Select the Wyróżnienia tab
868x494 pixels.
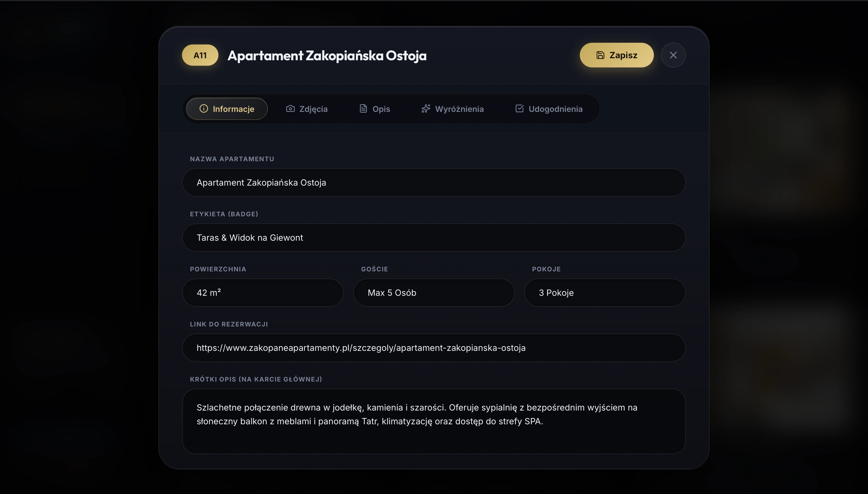click(x=452, y=109)
